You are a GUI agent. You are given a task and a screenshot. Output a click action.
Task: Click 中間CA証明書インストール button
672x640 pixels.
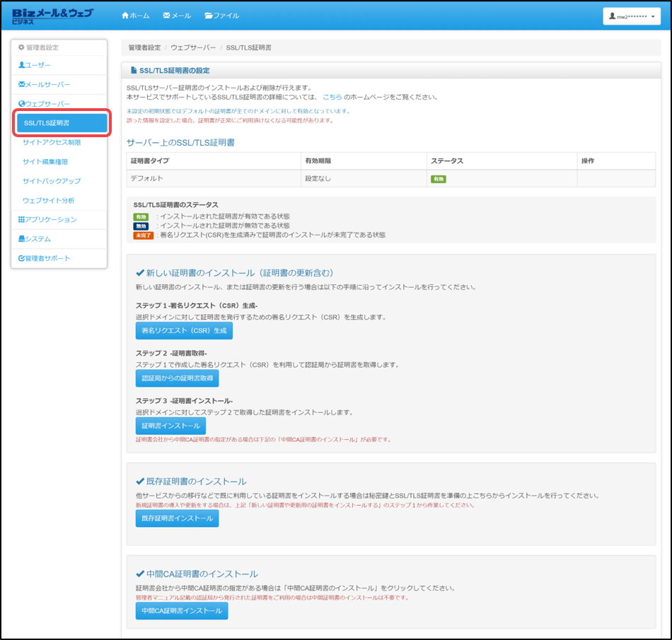click(182, 610)
